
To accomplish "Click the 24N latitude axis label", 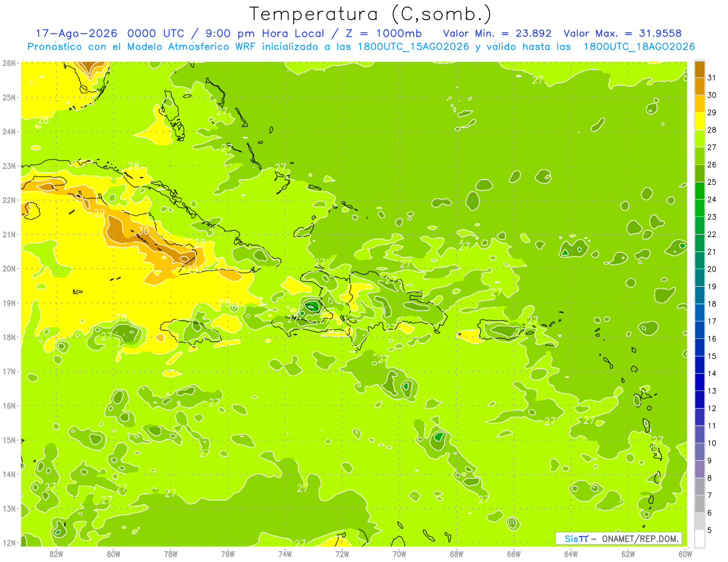I will (8, 132).
